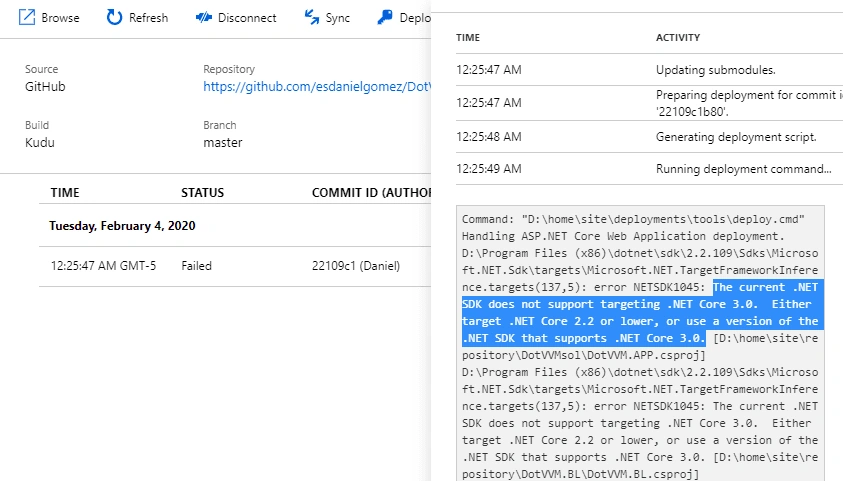Click the 12:25:48 AM log timestamp

tap(489, 137)
